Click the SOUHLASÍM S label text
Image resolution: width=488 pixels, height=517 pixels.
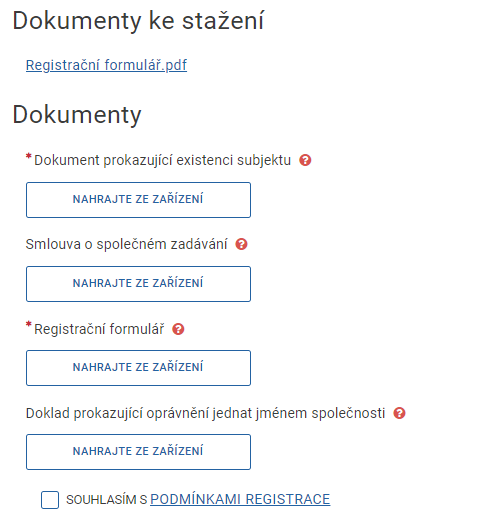[106, 500]
